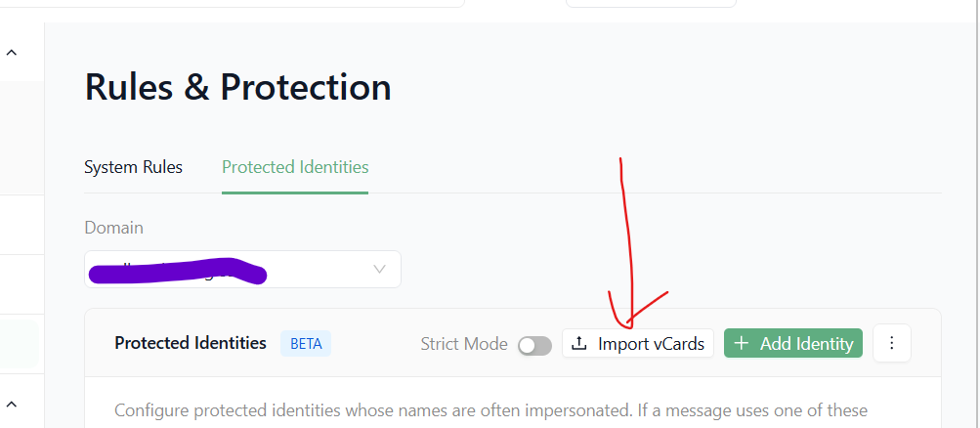This screenshot has height=428, width=980.
Task: Open the Domain dropdown field
Action: coord(242,270)
